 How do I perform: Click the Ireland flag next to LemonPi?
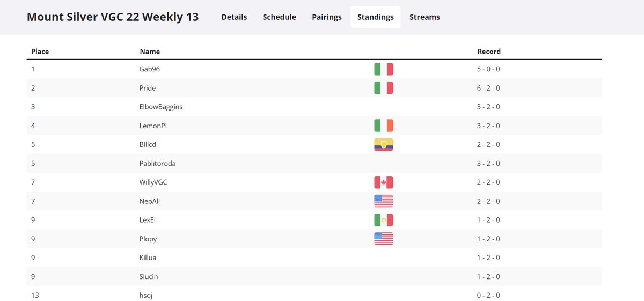pyautogui.click(x=383, y=126)
